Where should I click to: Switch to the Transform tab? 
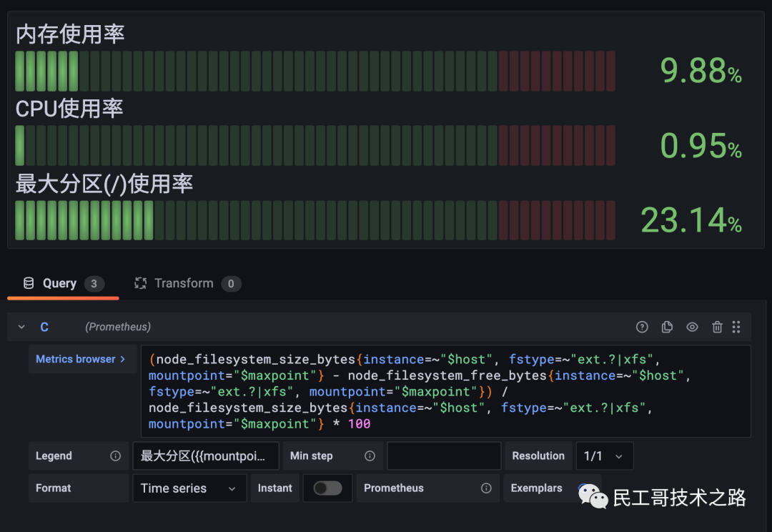pyautogui.click(x=187, y=284)
